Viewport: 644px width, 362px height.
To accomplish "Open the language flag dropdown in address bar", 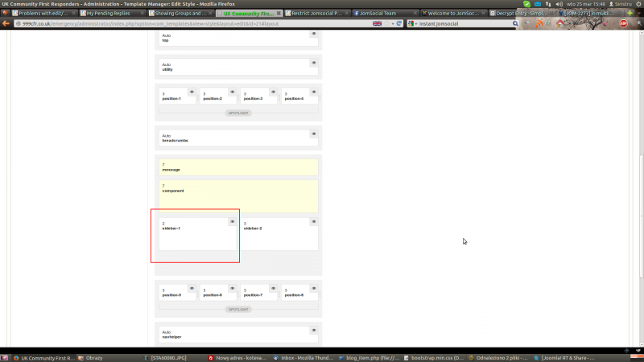I will [378, 24].
